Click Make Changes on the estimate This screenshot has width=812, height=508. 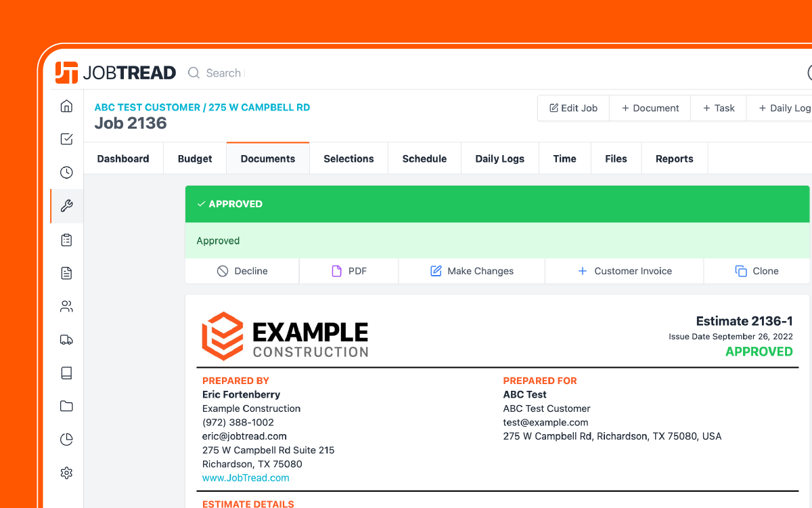point(471,270)
